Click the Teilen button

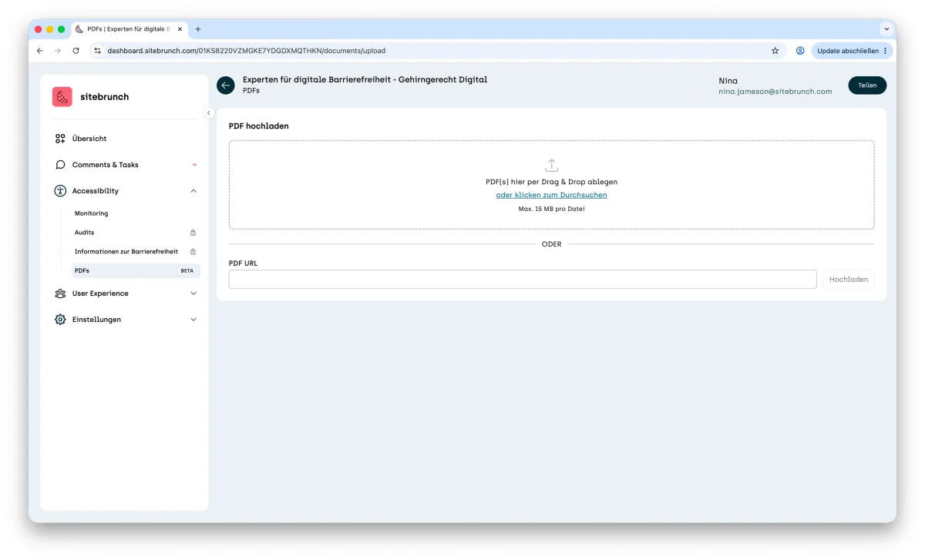click(x=867, y=86)
